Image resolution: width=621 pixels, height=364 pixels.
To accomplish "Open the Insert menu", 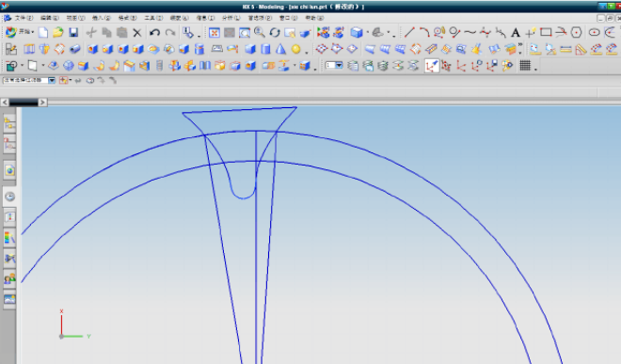I will 101,18.
